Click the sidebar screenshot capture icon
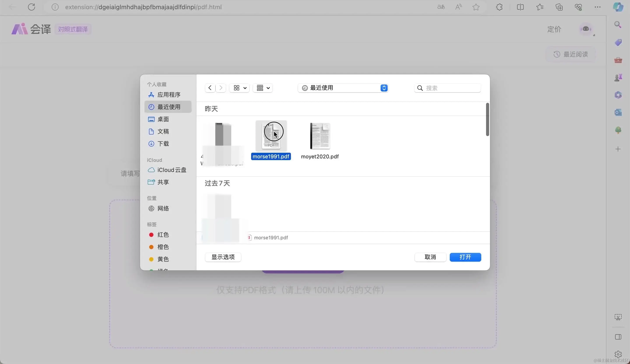Image resolution: width=630 pixels, height=364 pixels. (x=618, y=317)
